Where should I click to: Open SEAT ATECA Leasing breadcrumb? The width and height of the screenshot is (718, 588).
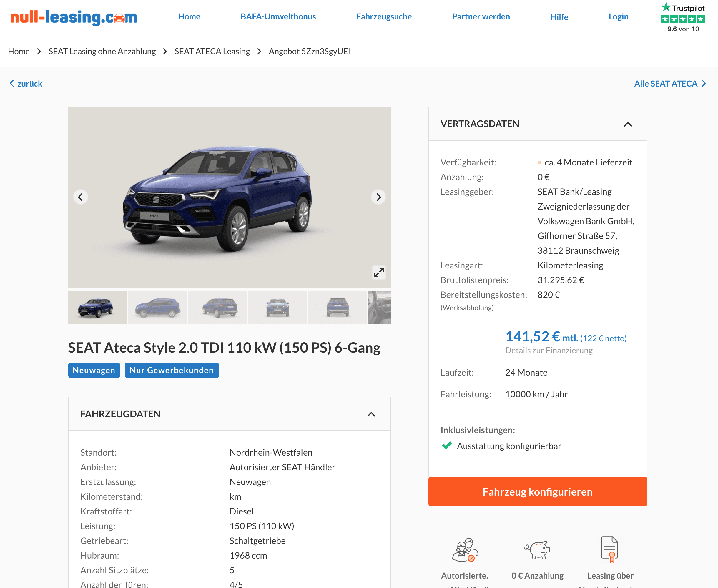212,52
